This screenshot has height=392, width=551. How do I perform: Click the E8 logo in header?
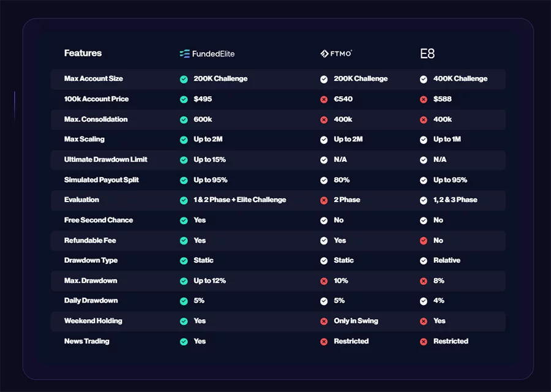click(427, 54)
